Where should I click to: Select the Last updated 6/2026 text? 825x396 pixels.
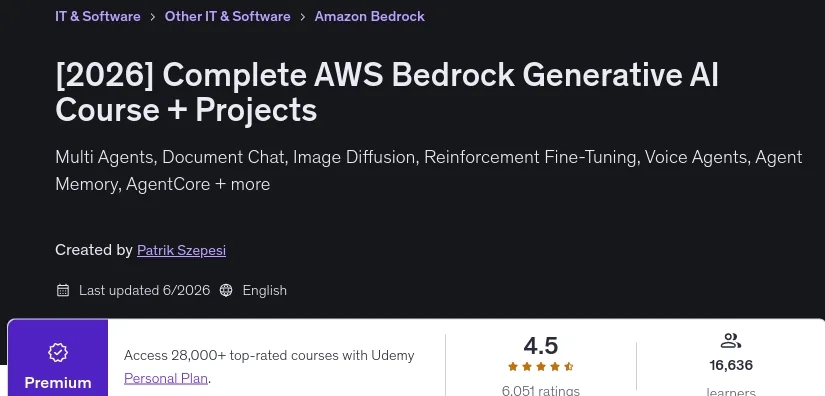tap(144, 290)
